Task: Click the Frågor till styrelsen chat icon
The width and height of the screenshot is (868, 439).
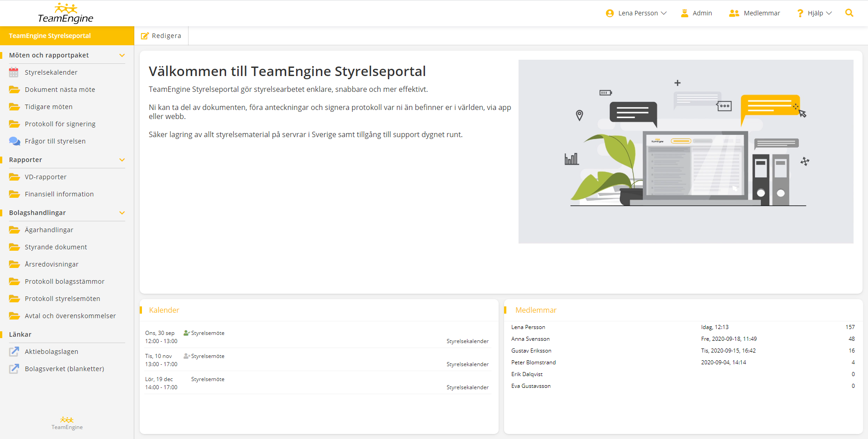Action: 14,141
